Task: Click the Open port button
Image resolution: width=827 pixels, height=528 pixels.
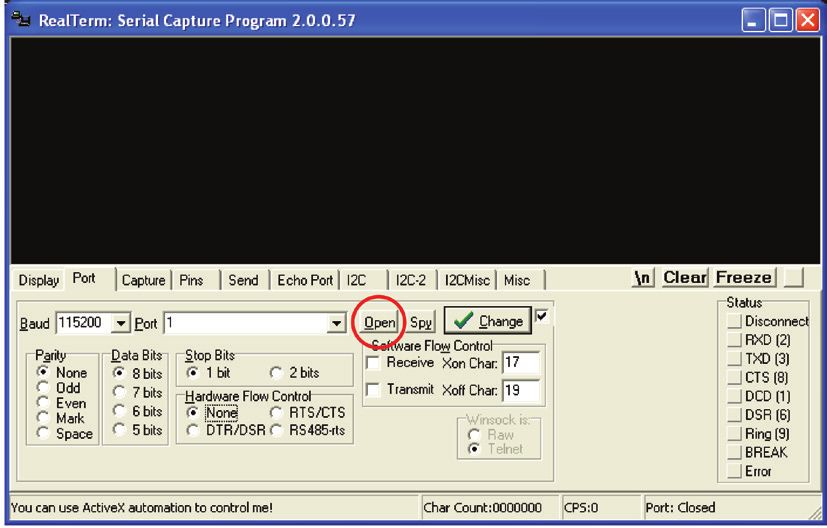Action: click(x=379, y=322)
